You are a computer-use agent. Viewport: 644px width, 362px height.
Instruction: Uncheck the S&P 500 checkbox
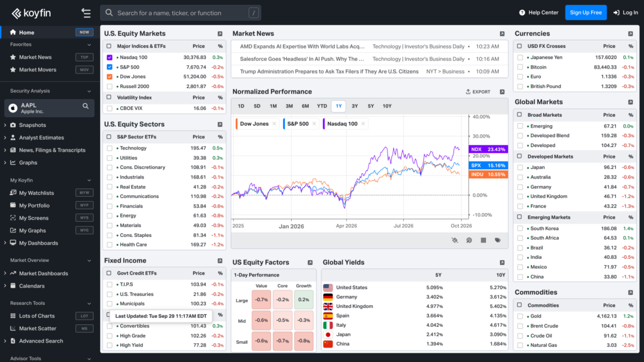click(x=109, y=67)
